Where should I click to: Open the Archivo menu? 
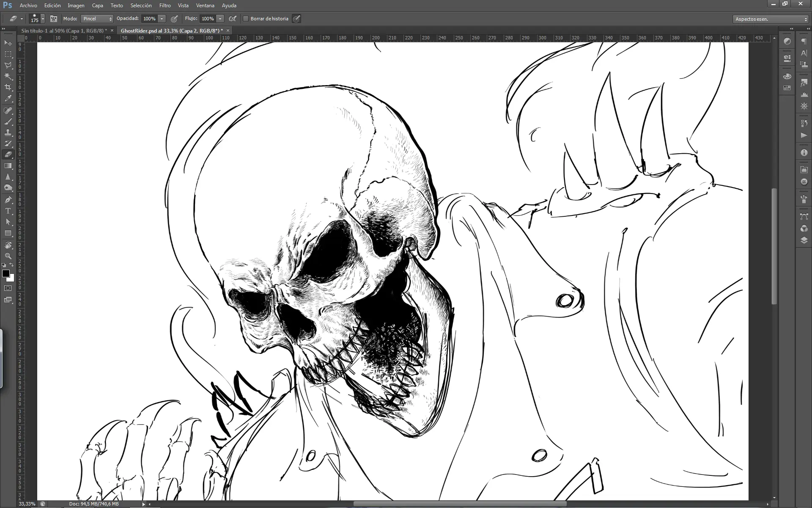click(x=28, y=6)
